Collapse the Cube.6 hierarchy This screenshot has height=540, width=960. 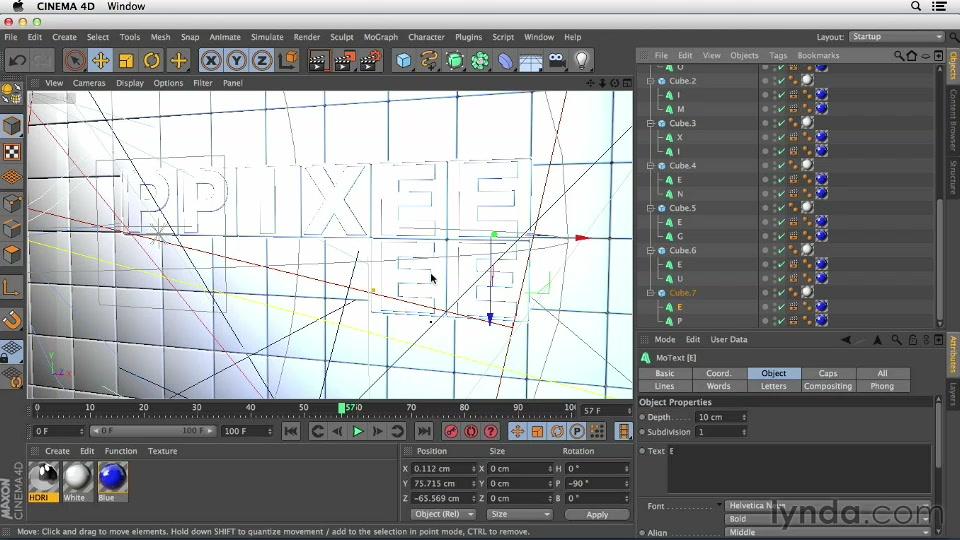click(650, 250)
